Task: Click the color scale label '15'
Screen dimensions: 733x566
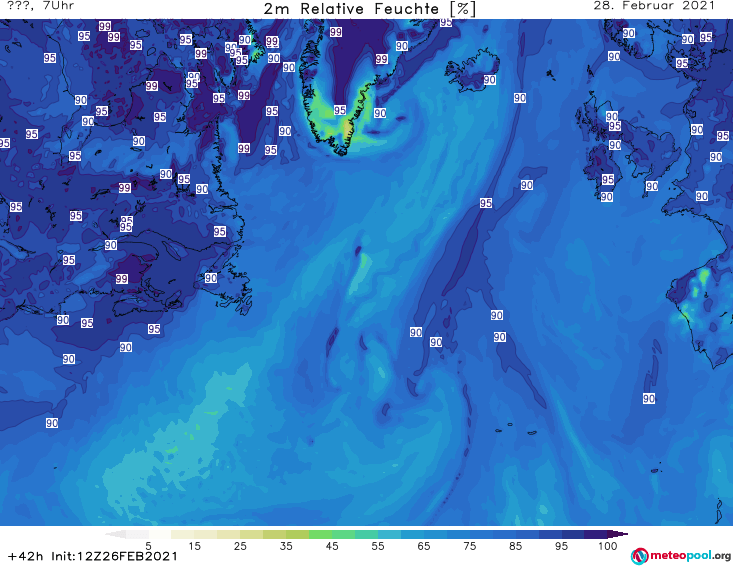Action: (x=194, y=546)
